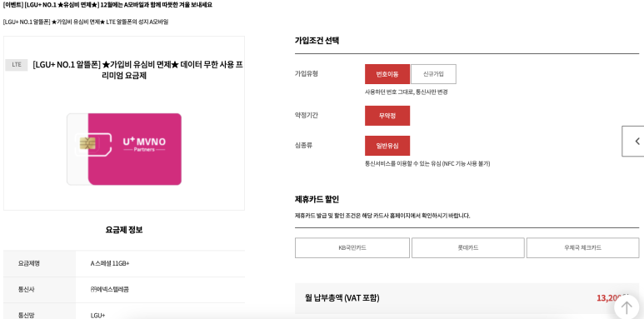Select 신규가입 subscription type
This screenshot has height=319, width=644.
tap(433, 74)
